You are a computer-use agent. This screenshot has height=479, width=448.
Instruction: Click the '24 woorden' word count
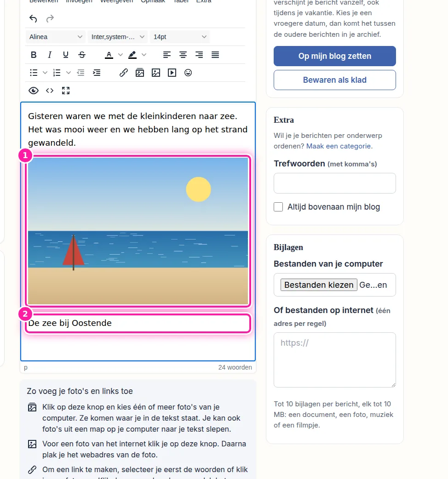pyautogui.click(x=235, y=367)
